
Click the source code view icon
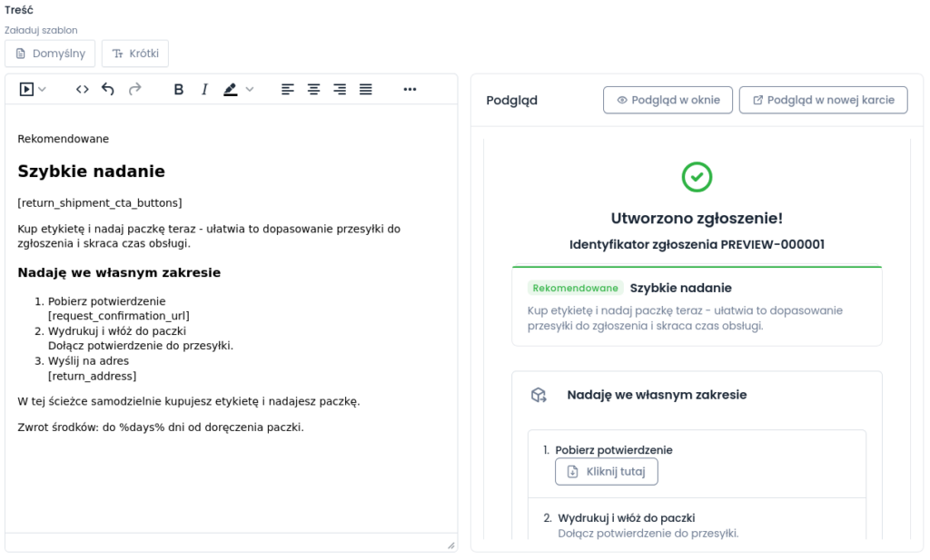coord(83,89)
